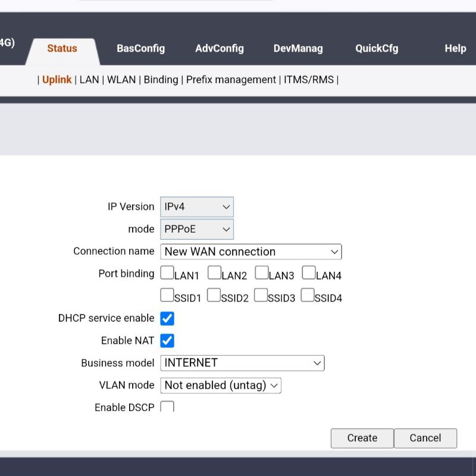
Task: Go to Prefix management page
Action: tap(231, 80)
